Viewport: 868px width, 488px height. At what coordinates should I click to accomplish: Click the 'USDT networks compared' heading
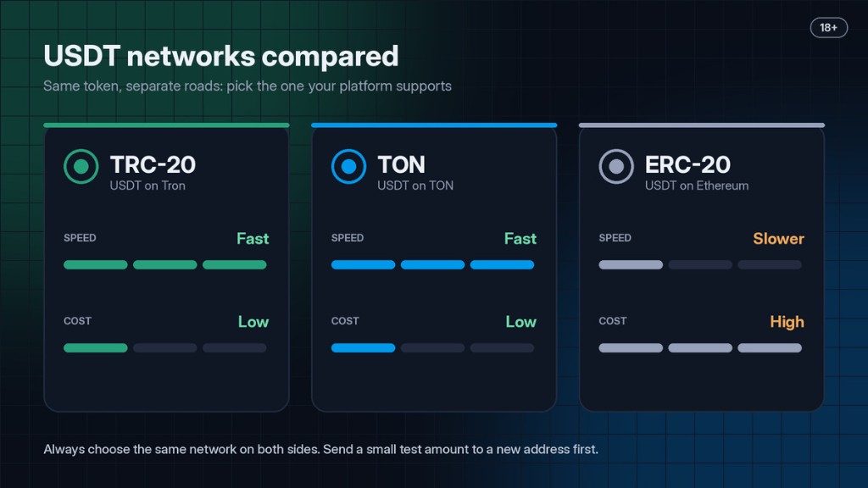click(221, 57)
